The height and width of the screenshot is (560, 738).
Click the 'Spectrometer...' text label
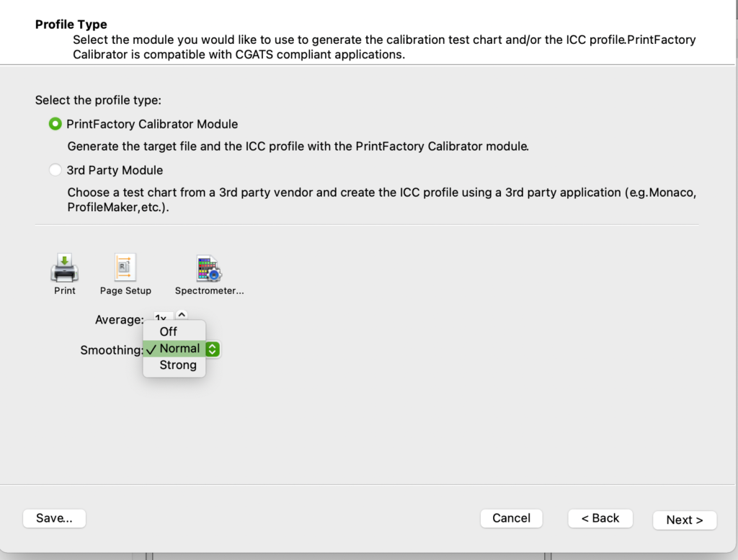click(210, 291)
